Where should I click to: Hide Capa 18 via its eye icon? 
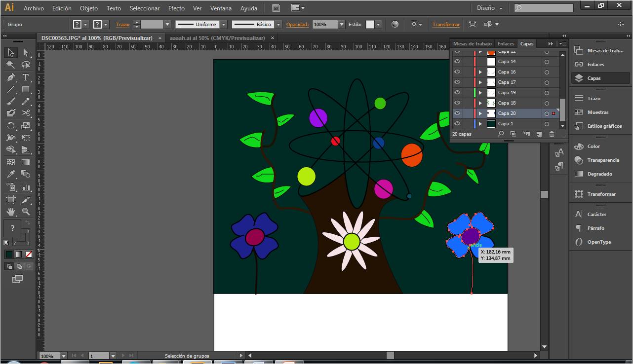pyautogui.click(x=457, y=103)
